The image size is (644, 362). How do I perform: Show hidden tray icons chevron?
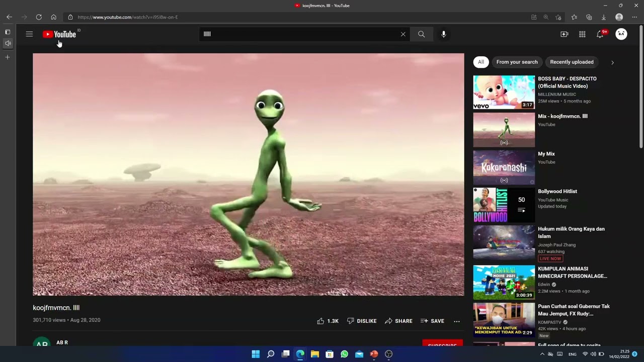[542, 354]
